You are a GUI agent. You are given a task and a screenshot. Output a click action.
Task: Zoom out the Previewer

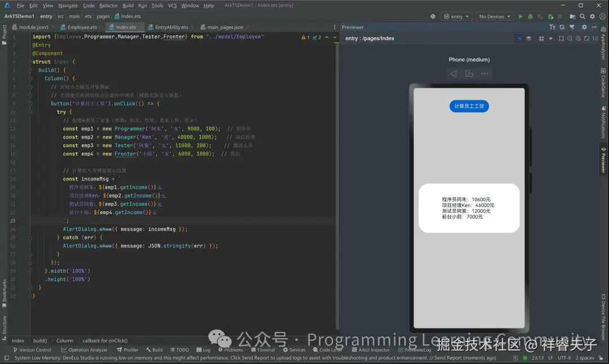570,38
